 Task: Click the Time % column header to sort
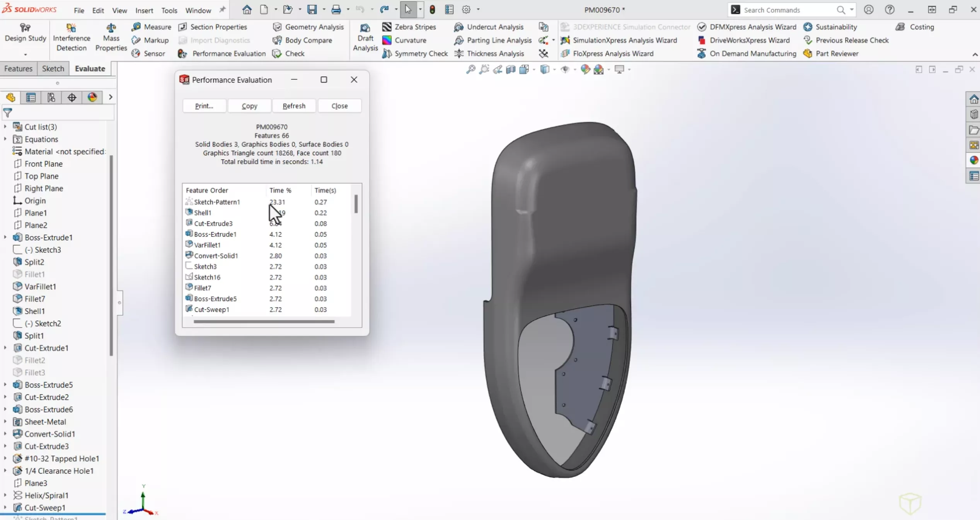[x=280, y=190]
